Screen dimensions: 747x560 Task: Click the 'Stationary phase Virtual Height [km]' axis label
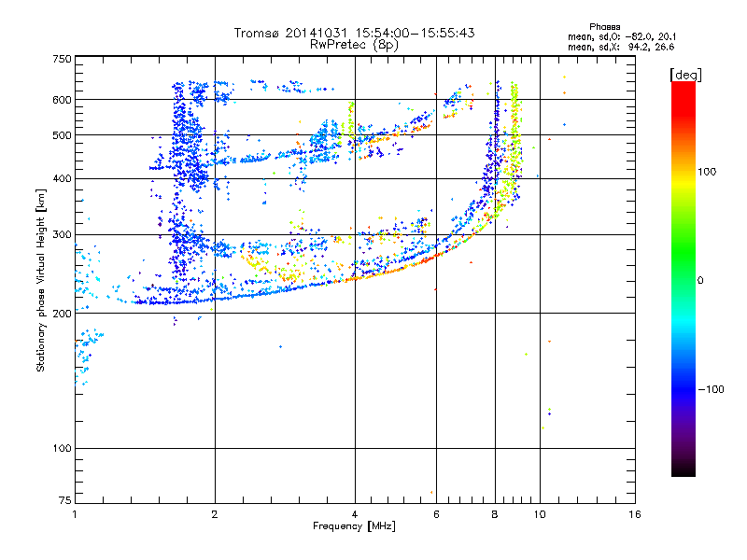[x=41, y=281]
